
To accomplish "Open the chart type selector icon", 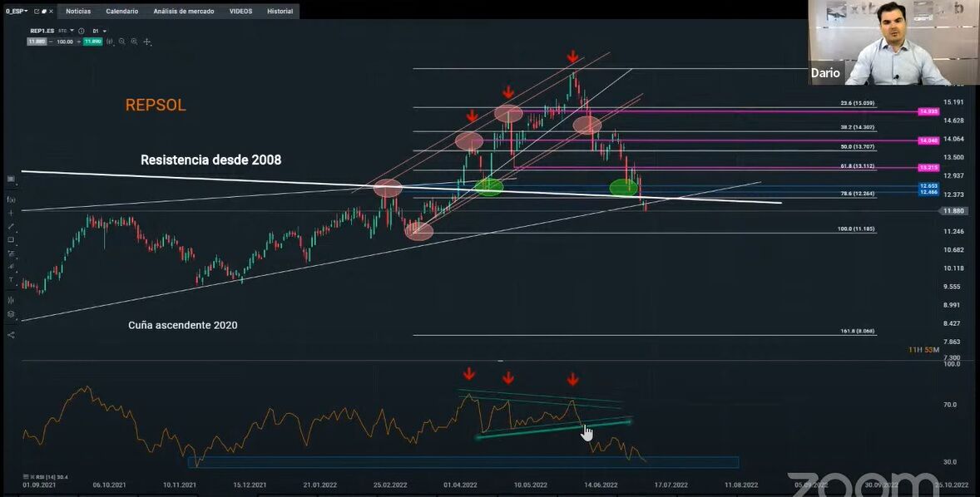I will (109, 42).
